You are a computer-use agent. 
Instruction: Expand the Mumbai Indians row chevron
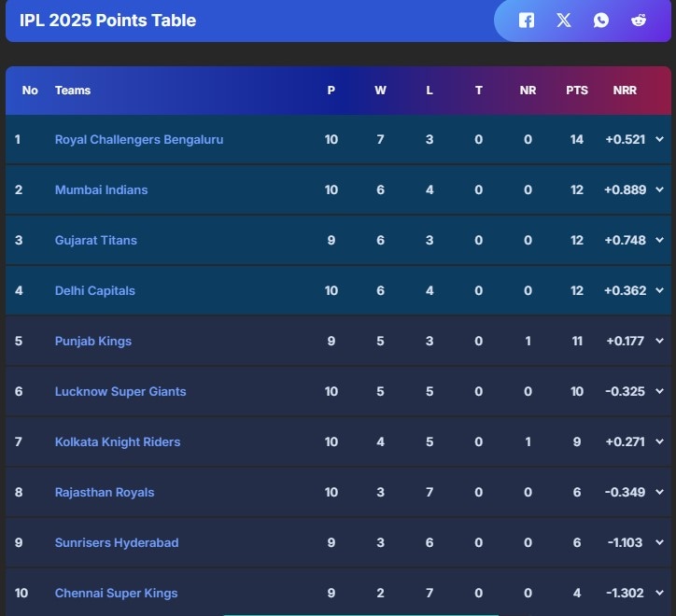(x=660, y=189)
